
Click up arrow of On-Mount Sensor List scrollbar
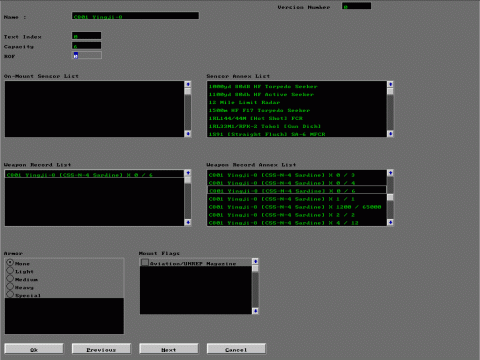click(188, 84)
